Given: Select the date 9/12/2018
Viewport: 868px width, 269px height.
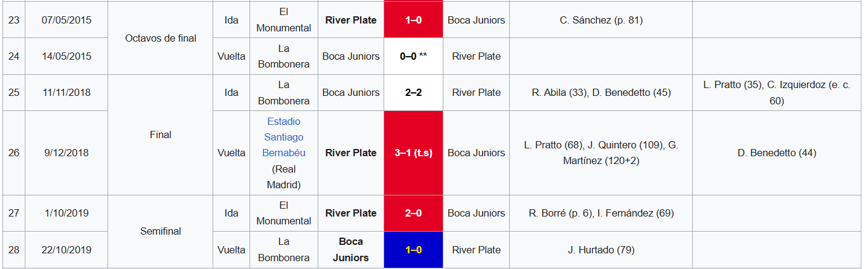Looking at the screenshot, I should point(66,153).
